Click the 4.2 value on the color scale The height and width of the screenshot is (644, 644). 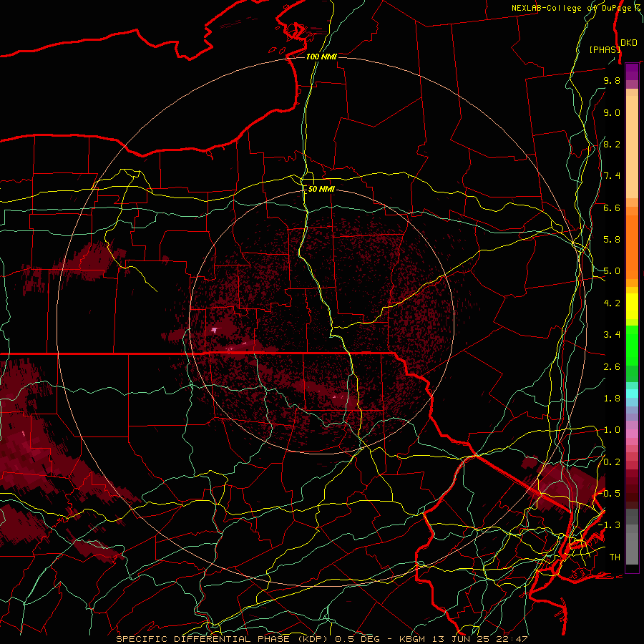612,303
